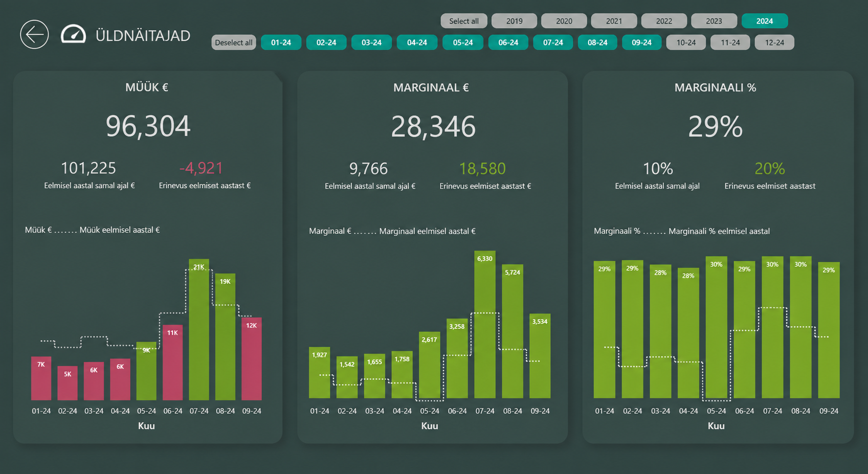This screenshot has width=868, height=474.
Task: Toggle the 2024 year filter
Action: [x=764, y=21]
